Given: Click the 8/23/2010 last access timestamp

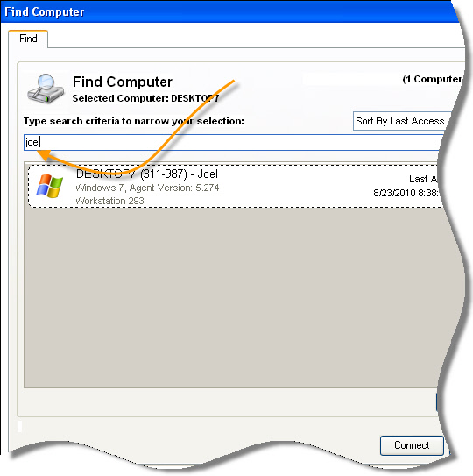Looking at the screenshot, I should pyautogui.click(x=406, y=193).
